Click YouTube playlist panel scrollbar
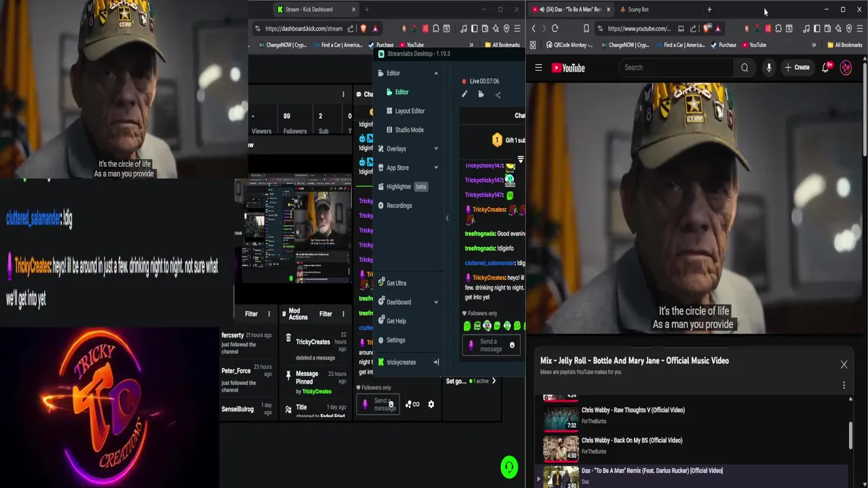 tap(851, 435)
